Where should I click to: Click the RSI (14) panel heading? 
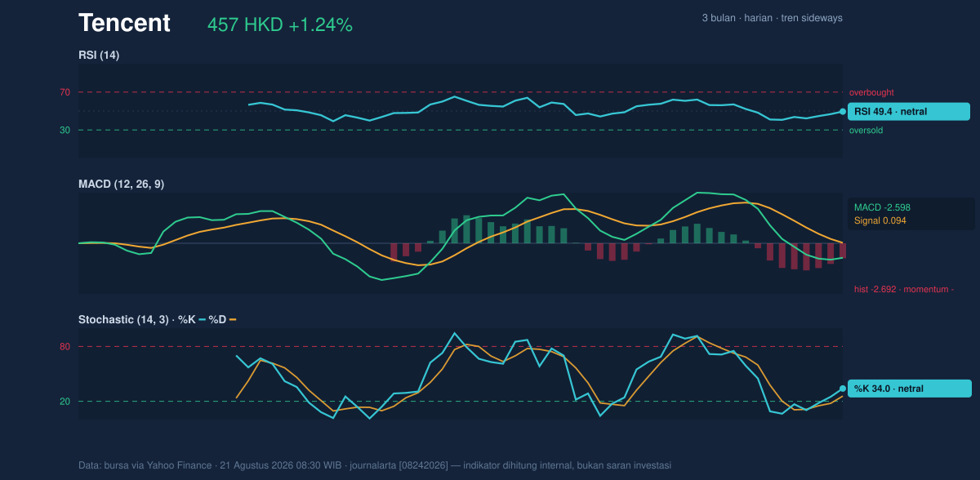(x=99, y=55)
